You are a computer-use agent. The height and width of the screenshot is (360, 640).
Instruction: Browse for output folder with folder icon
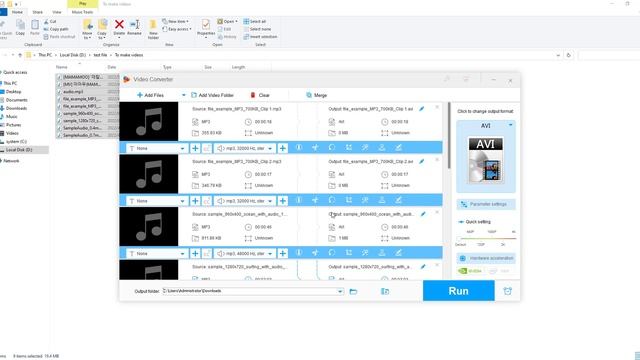tap(353, 291)
